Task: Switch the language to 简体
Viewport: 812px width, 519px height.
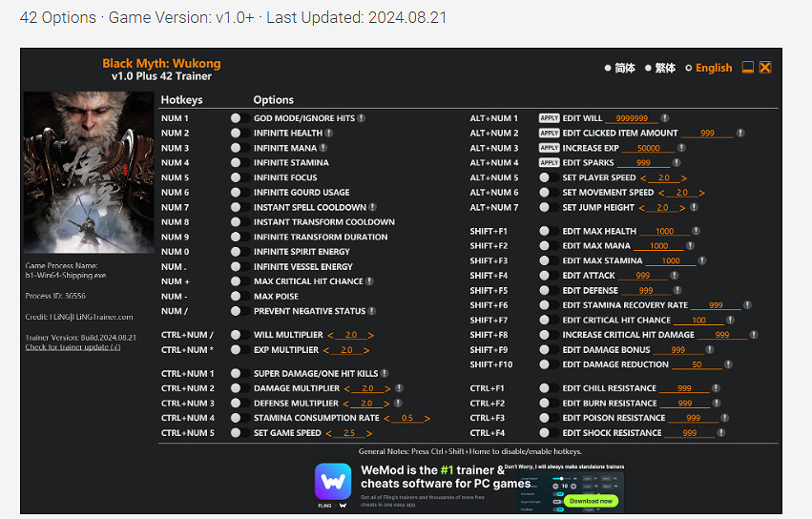Action: (619, 68)
